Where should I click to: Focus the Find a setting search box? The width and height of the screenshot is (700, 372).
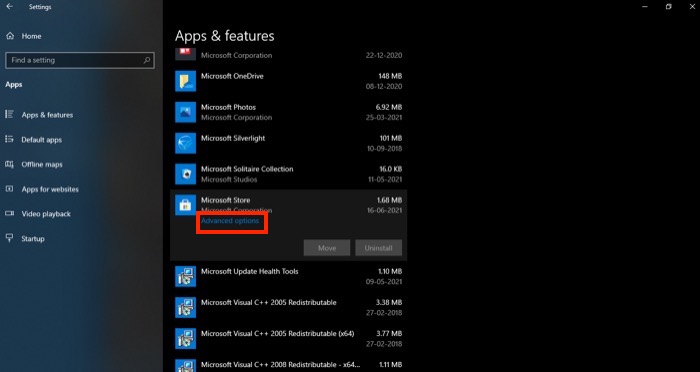80,60
